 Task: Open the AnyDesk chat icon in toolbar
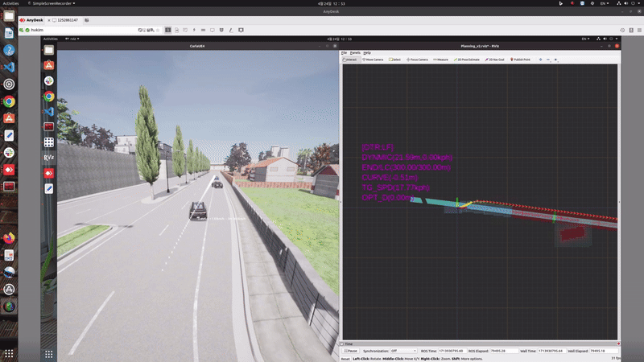[x=185, y=30]
